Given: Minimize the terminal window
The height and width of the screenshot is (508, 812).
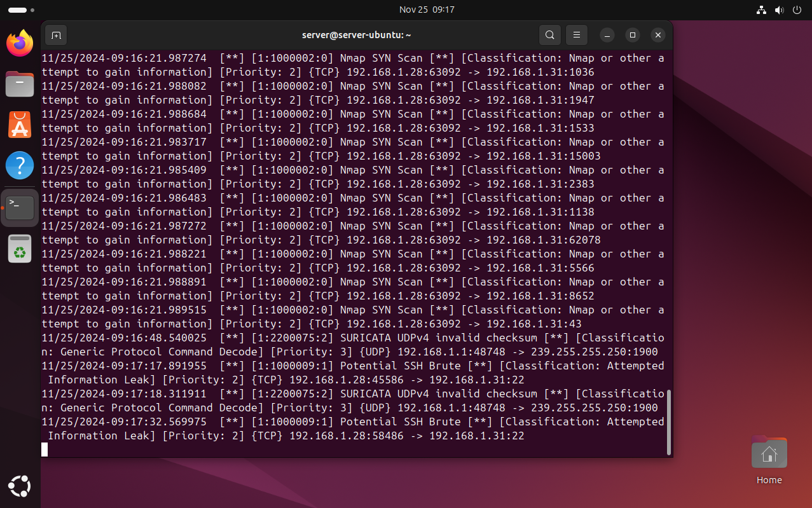Looking at the screenshot, I should point(607,35).
